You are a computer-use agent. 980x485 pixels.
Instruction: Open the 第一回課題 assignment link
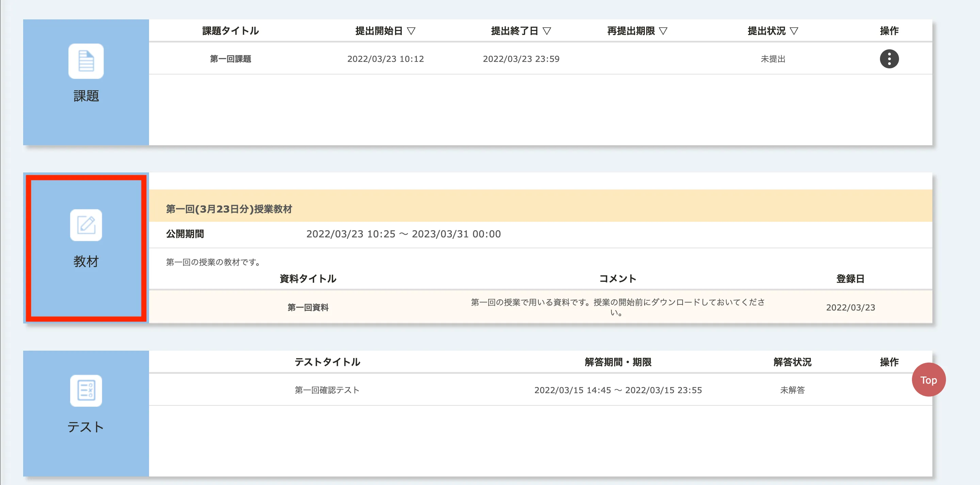point(231,59)
